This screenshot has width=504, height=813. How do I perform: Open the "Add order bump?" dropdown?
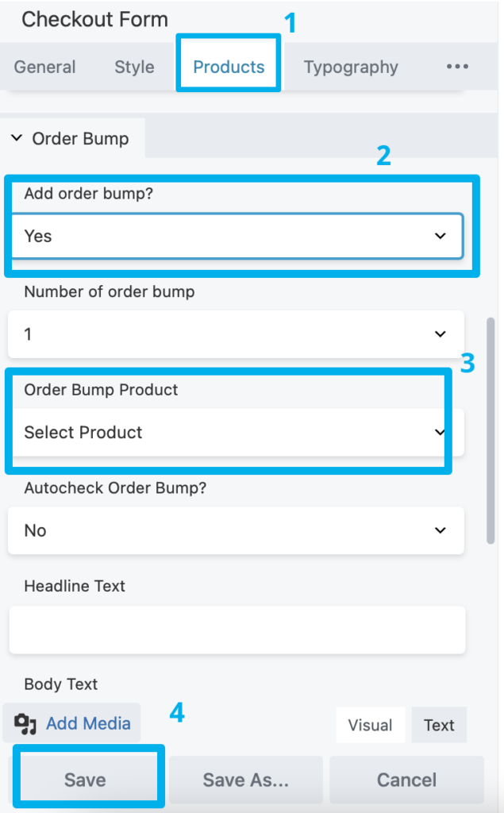(x=236, y=236)
